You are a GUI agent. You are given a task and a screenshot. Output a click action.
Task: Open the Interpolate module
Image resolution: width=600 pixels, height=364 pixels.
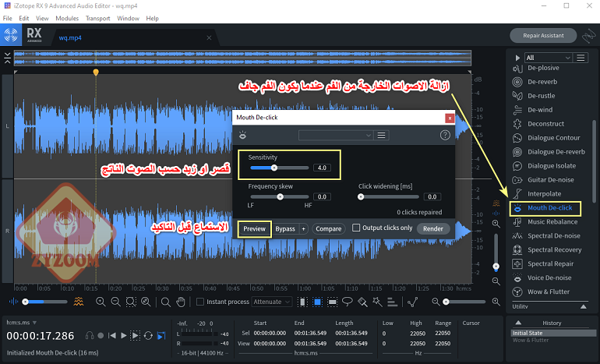[x=544, y=193]
